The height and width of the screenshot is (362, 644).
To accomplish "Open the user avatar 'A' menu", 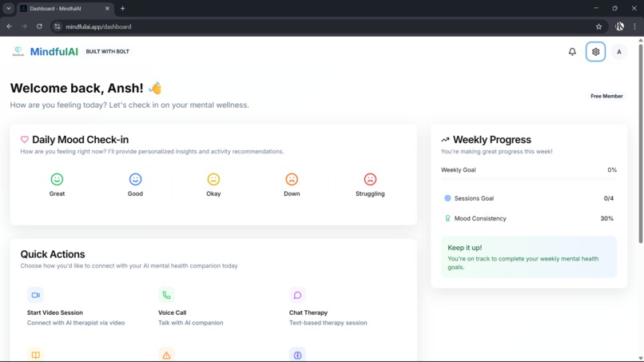I will click(x=619, y=52).
